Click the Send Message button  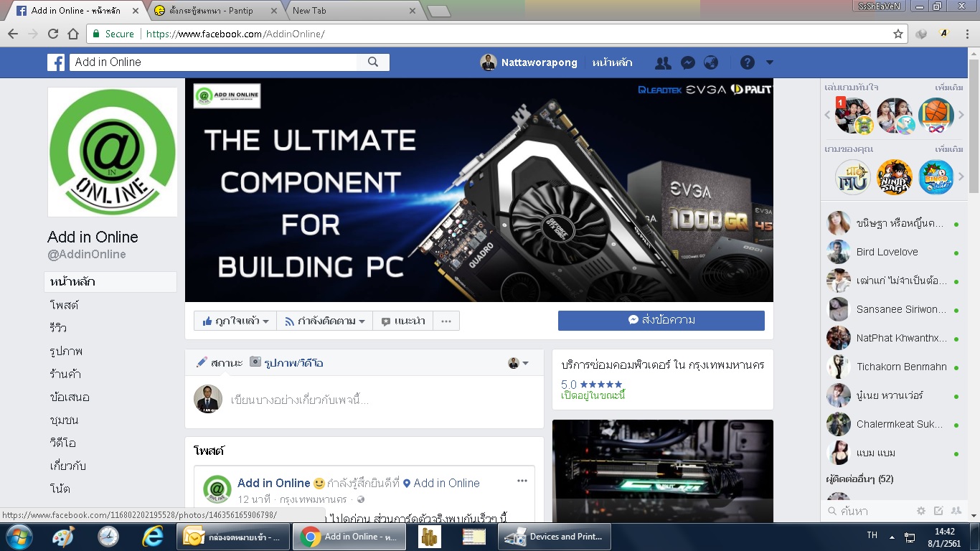pyautogui.click(x=661, y=320)
